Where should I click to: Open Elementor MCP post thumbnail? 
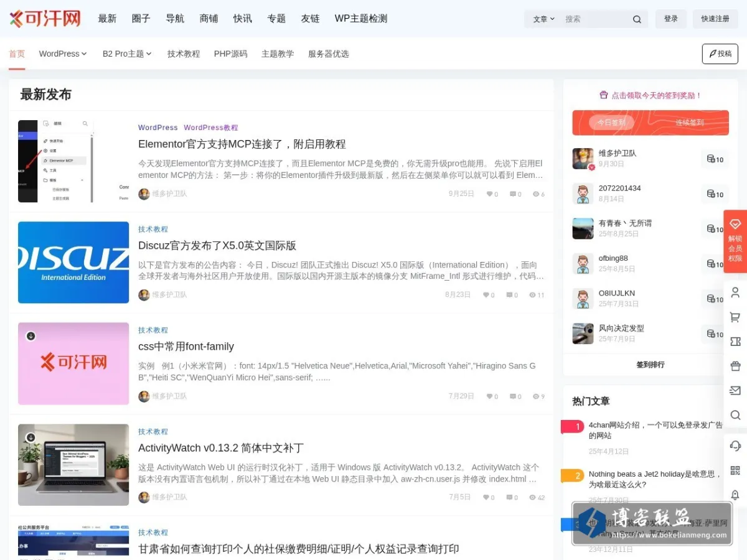(73, 161)
